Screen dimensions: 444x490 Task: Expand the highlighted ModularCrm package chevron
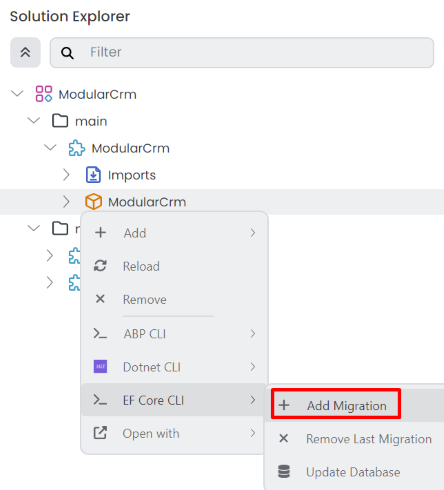66,202
